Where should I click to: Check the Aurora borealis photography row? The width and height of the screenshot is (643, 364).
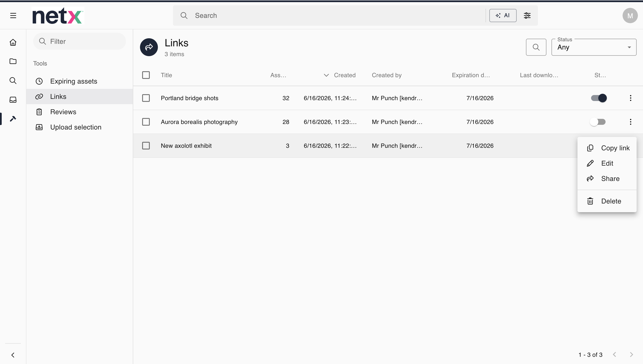tap(146, 122)
